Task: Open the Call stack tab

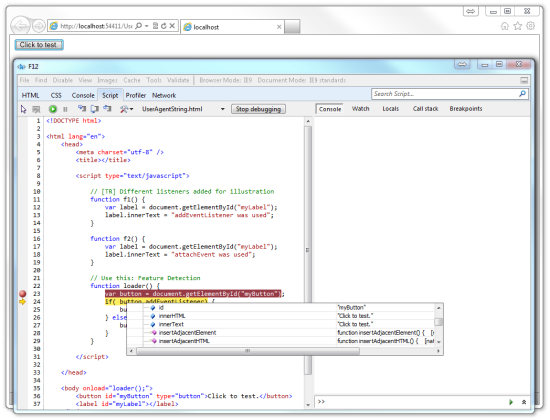Action: tap(425, 109)
